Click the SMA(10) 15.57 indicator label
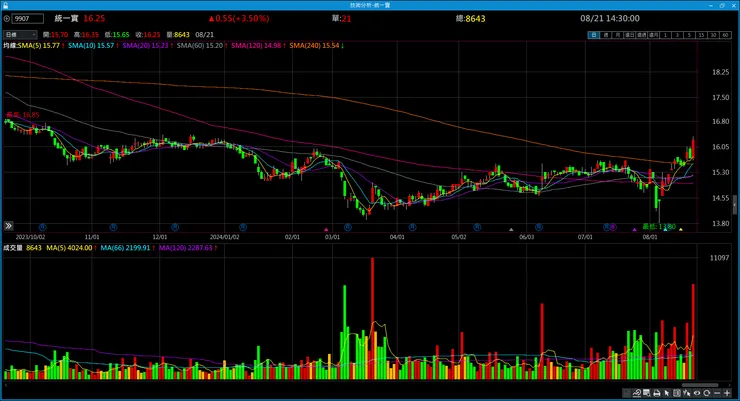 pyautogui.click(x=93, y=46)
